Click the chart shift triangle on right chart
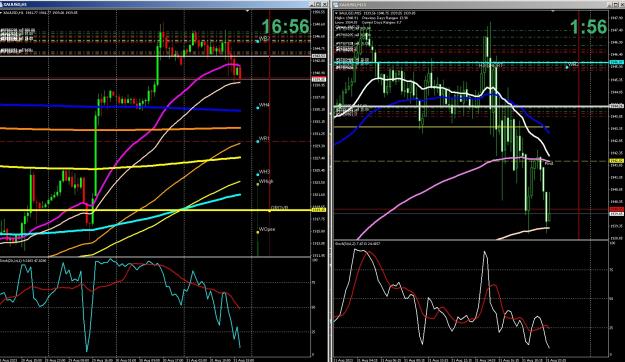Viewport: 625px width, 362px height. 552,11
